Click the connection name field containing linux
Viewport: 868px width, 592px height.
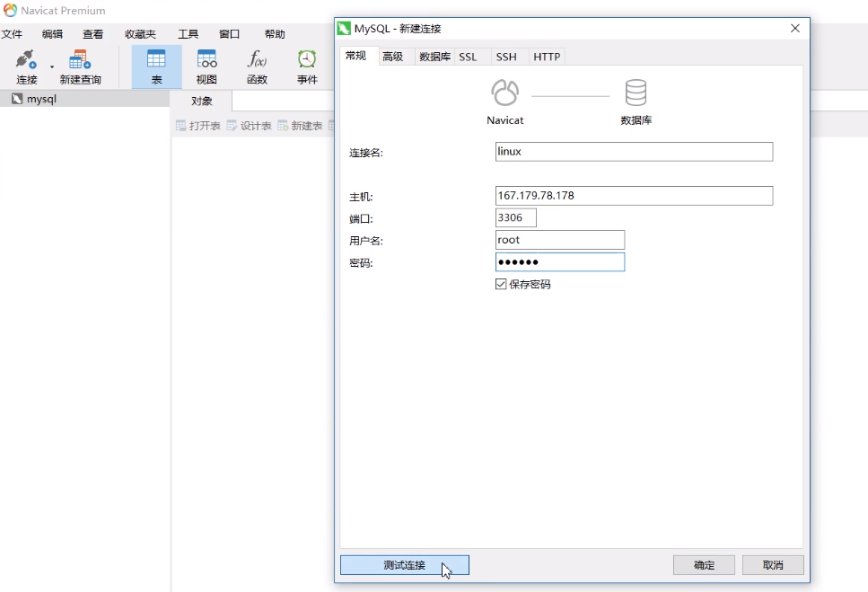pos(634,152)
